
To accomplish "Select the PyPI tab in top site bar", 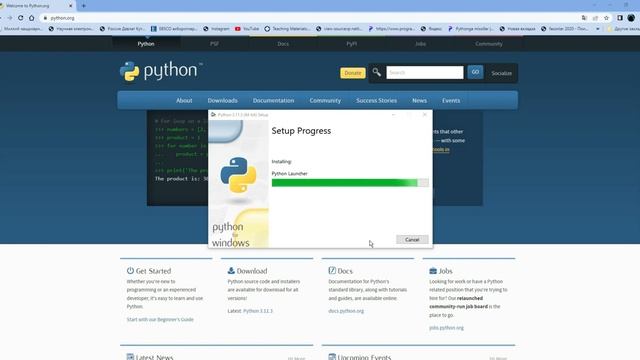I will tap(351, 44).
